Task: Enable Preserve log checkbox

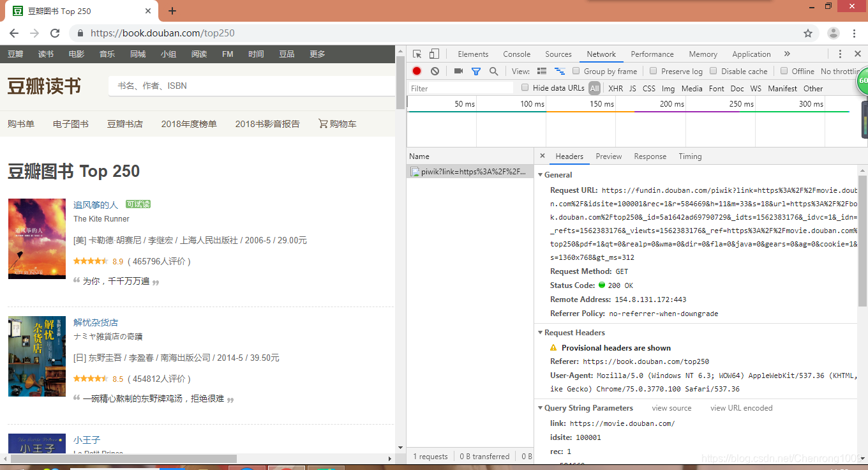Action: click(653, 71)
